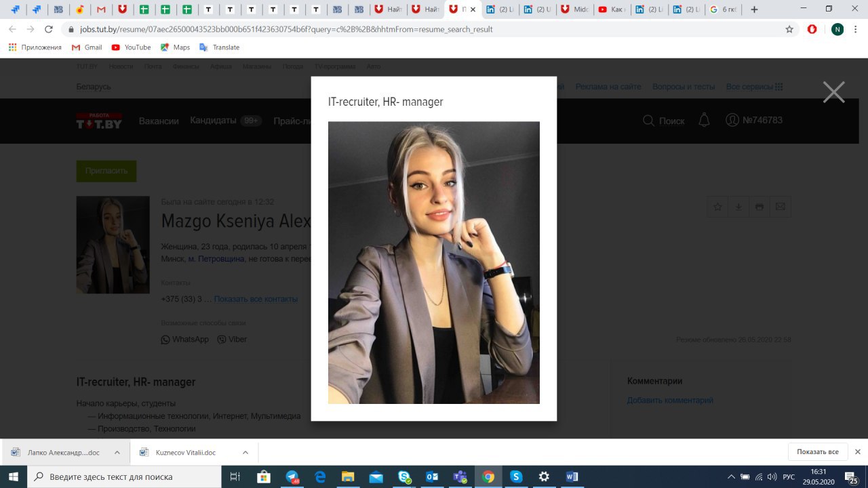Download the resume using the download icon
The width and height of the screenshot is (868, 488).
point(738,207)
